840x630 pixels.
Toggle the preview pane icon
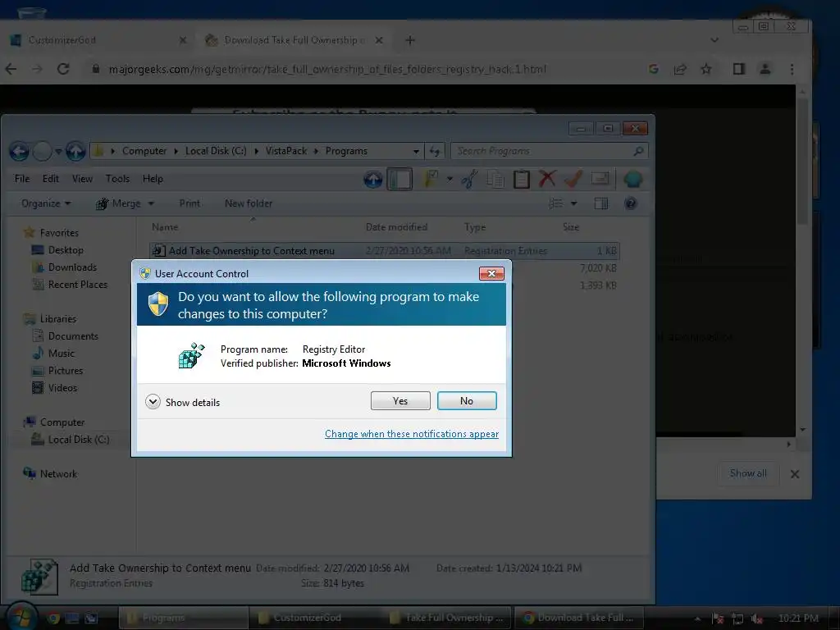[601, 203]
